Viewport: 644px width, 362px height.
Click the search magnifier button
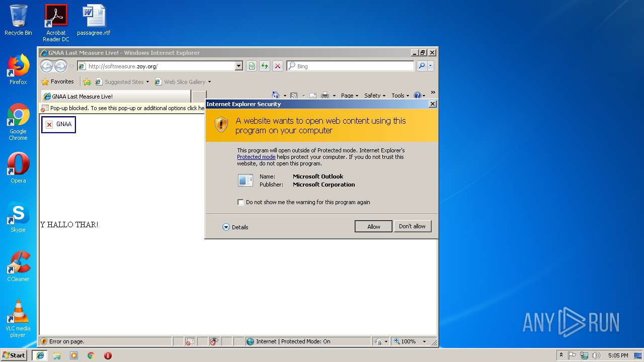422,66
